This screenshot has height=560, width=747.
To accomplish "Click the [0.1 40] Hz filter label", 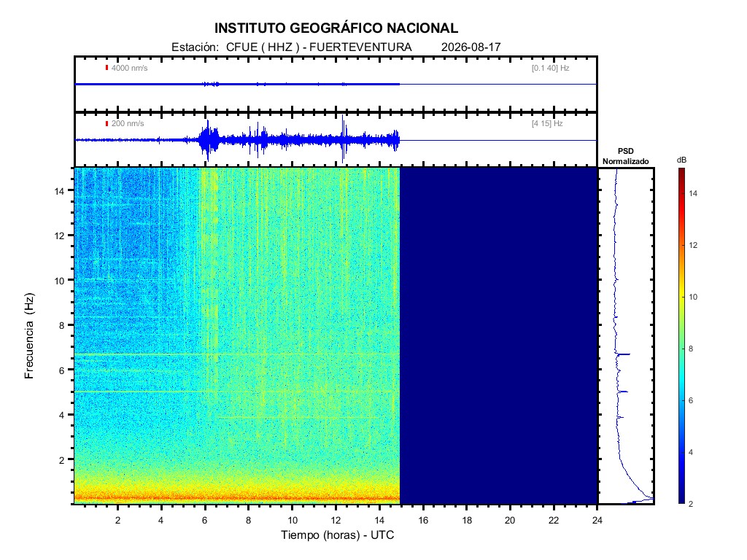I will point(550,68).
